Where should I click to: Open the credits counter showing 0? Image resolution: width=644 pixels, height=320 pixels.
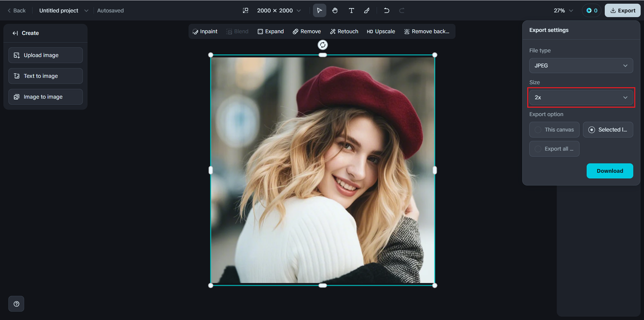tap(591, 11)
